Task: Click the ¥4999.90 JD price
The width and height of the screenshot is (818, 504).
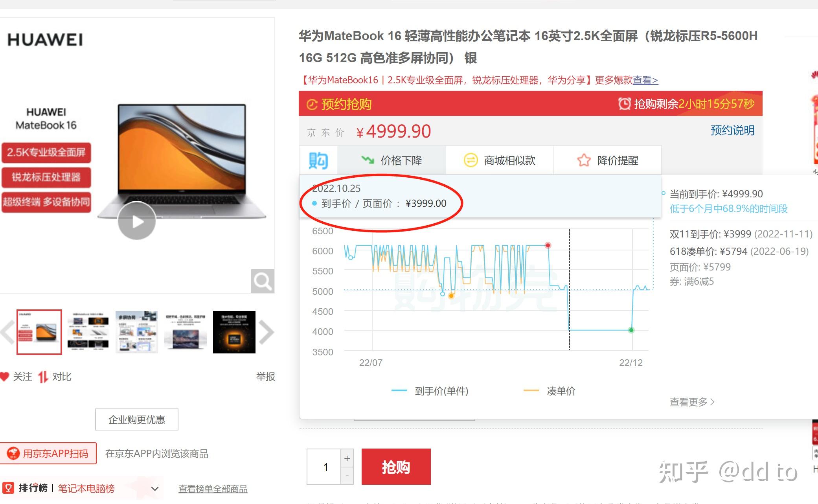Action: coord(393,131)
